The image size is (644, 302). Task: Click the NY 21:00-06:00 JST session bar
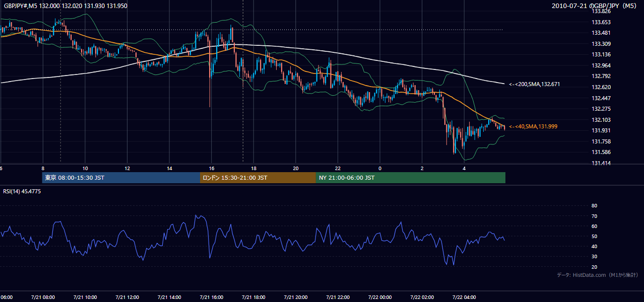[411, 178]
